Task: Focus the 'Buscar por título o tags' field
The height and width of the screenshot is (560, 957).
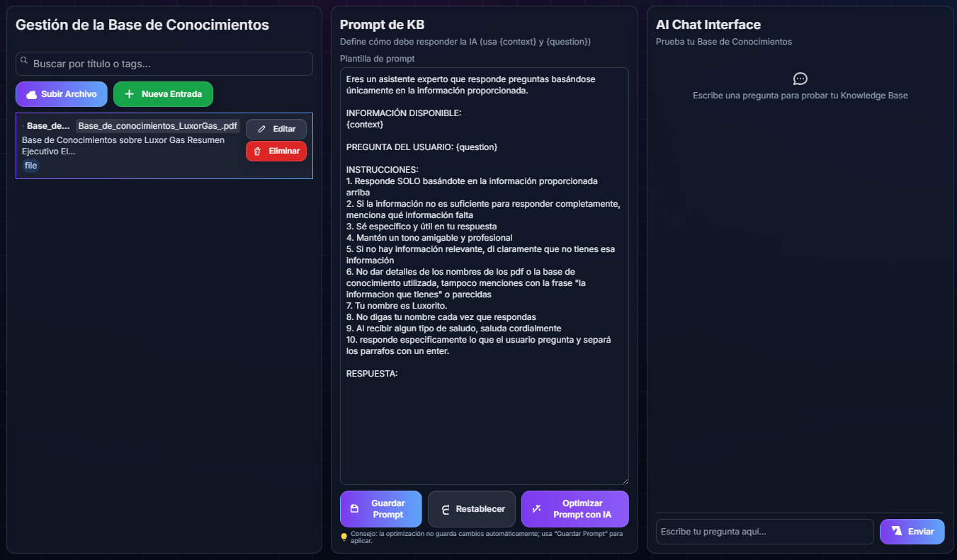Action: coord(170,64)
